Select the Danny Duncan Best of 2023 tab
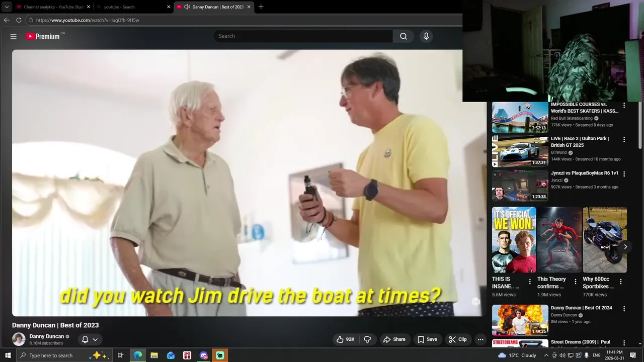Screen dimensions: 644x362 click(214, 7)
